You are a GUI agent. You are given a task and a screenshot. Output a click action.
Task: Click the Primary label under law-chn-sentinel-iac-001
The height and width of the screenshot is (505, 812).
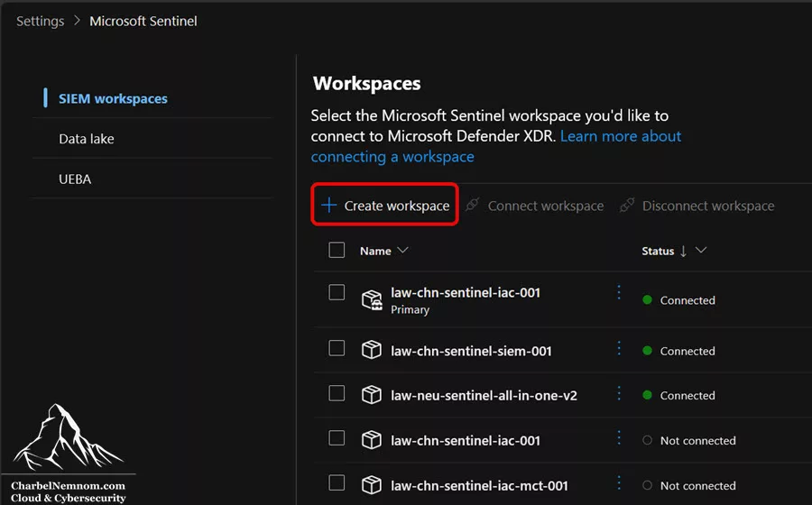tap(410, 309)
